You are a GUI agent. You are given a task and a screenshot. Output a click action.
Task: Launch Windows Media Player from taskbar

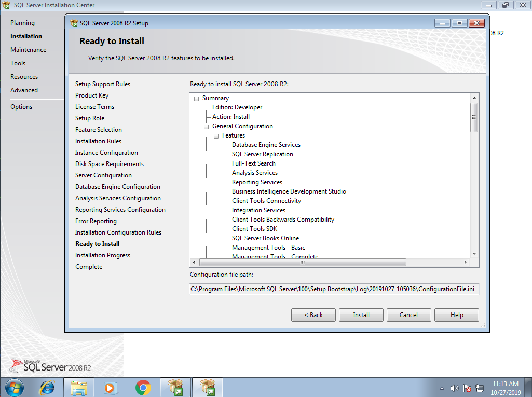click(x=110, y=388)
